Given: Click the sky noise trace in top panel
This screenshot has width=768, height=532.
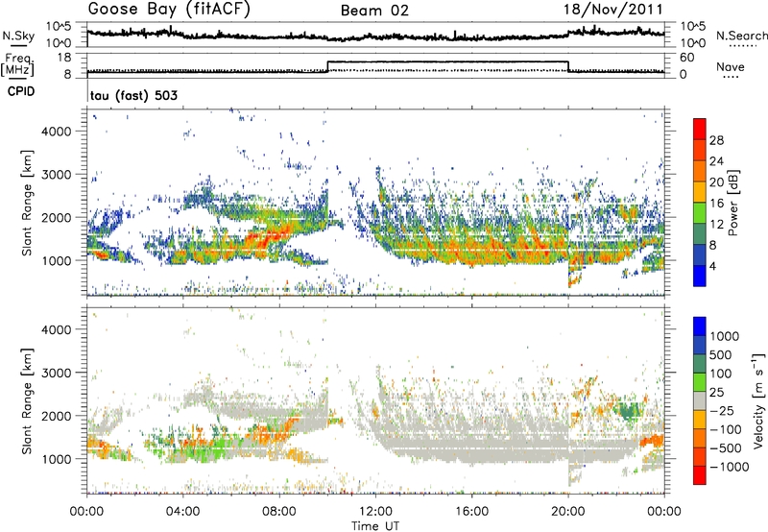Looking at the screenshot, I should (x=375, y=36).
